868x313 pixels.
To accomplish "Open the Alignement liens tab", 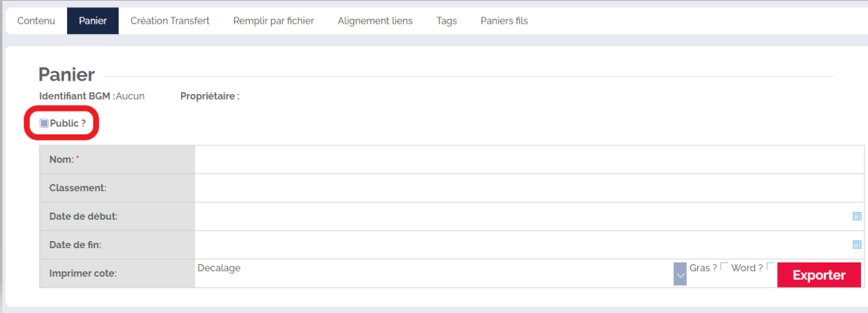I will [x=376, y=21].
